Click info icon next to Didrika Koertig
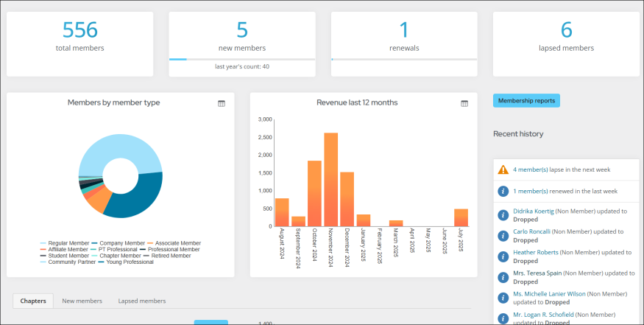The image size is (644, 325). (x=503, y=215)
